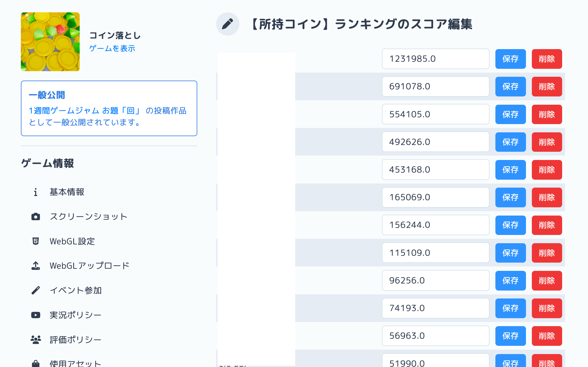The width and height of the screenshot is (588, 367).
Task: Select the 基本情報 info icon
Action: 36,192
